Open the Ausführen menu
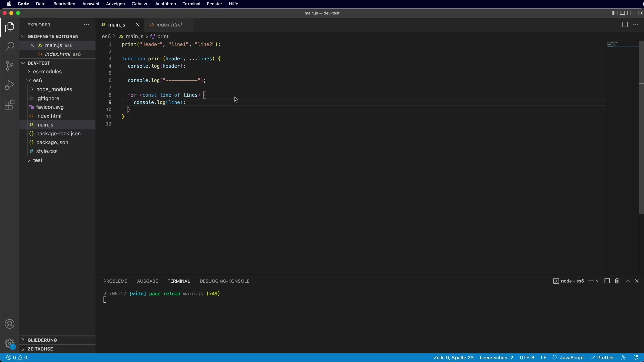The width and height of the screenshot is (644, 362). click(165, 4)
